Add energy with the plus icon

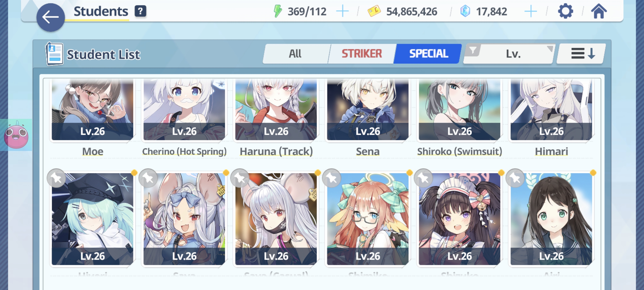point(342,11)
